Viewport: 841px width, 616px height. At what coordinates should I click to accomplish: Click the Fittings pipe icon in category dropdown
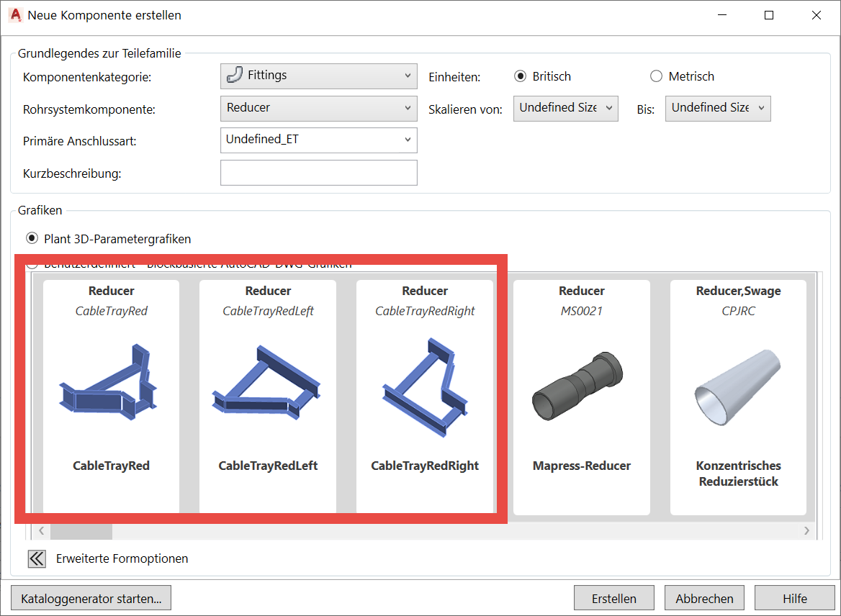[235, 75]
